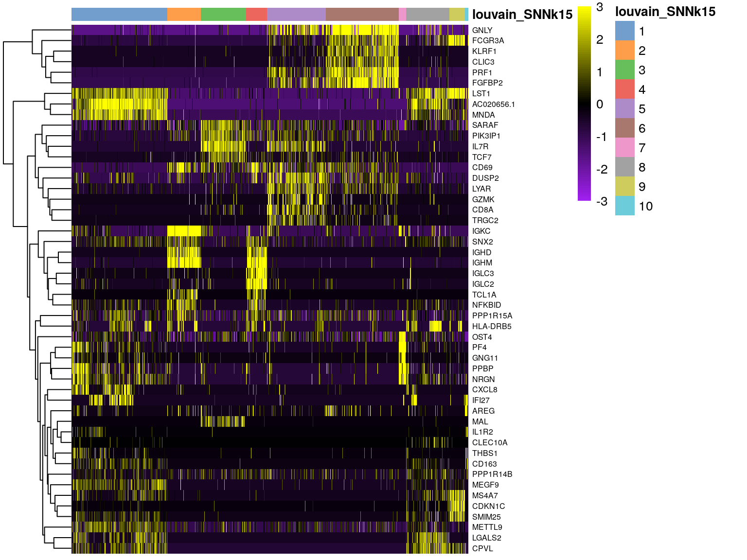Click the gray segment in top annotation bar
This screenshot has width=747, height=560.
[427, 14]
